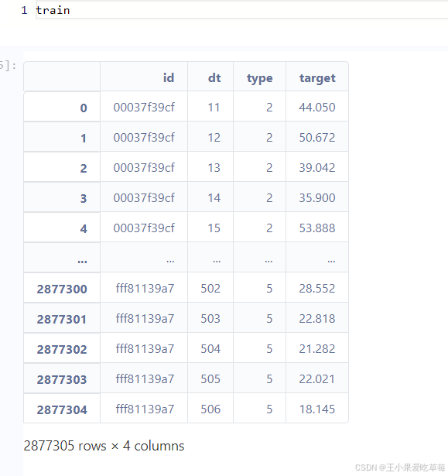Click row index 0
The image size is (448, 476).
click(84, 108)
